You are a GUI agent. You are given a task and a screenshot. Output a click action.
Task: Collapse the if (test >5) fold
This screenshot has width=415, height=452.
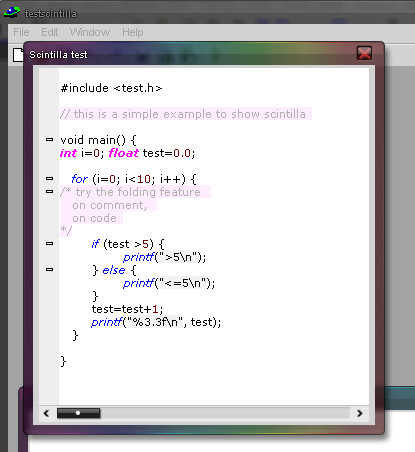[x=49, y=244]
